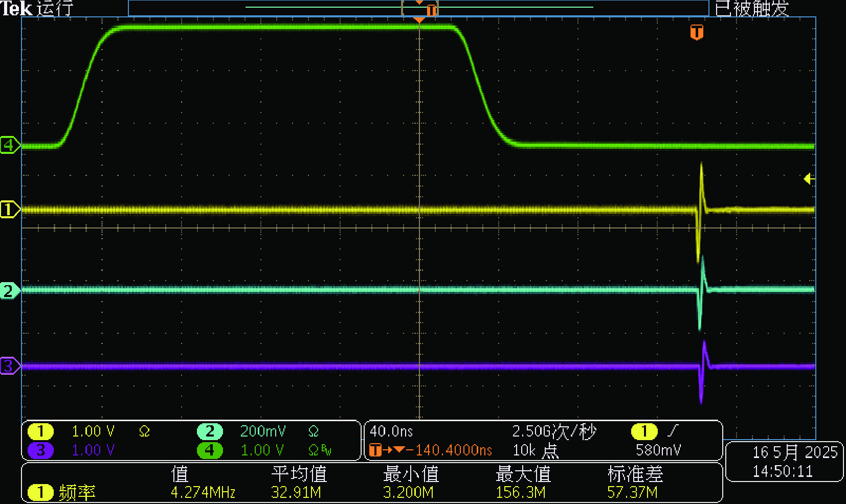Click the 平均值 column header
The height and width of the screenshot is (504, 846).
(x=299, y=474)
